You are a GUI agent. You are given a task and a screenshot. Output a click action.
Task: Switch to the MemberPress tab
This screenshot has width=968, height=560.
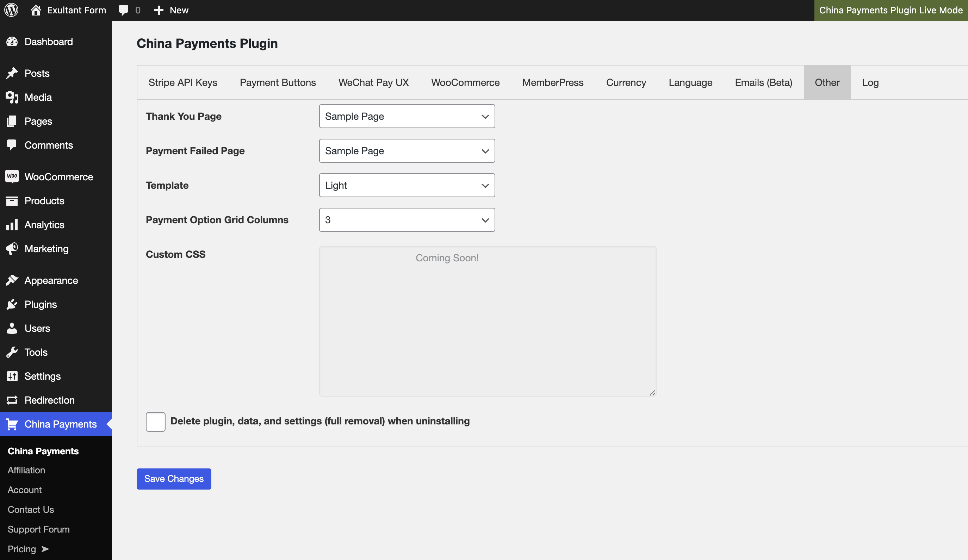[553, 82]
